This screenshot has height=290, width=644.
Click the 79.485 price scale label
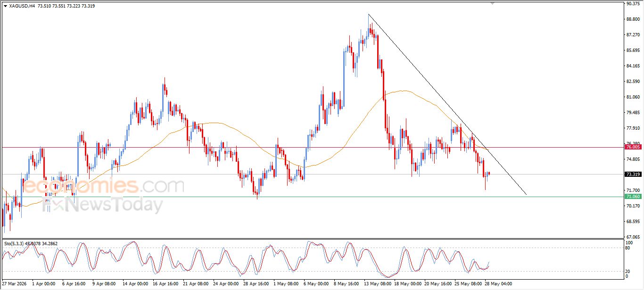point(633,113)
